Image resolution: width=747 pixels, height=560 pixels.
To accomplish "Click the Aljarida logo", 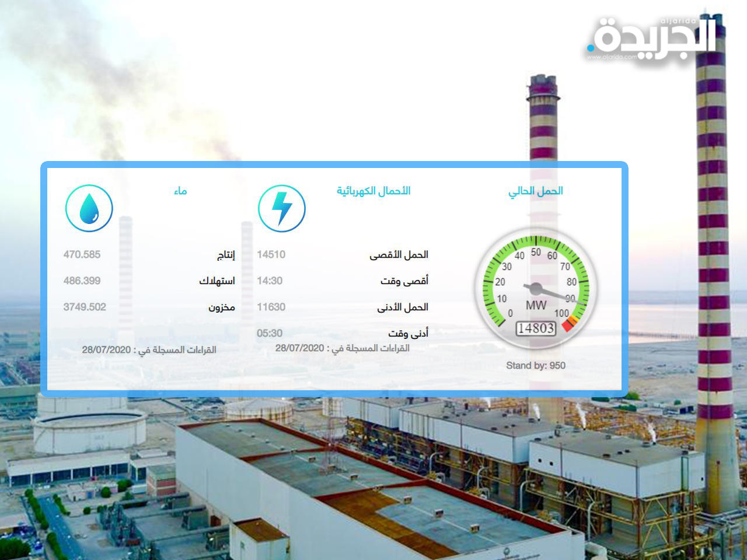I will coord(652,38).
